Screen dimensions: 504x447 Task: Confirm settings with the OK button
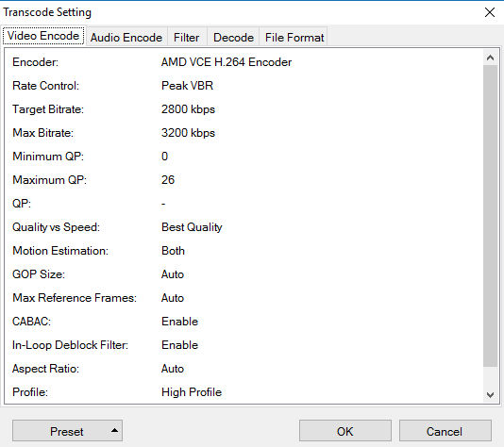345,431
